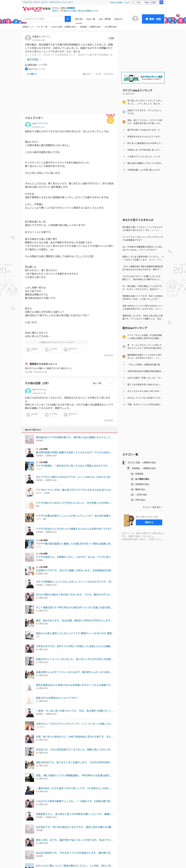Click the best answerer's avatar bee********

[x=28, y=125]
